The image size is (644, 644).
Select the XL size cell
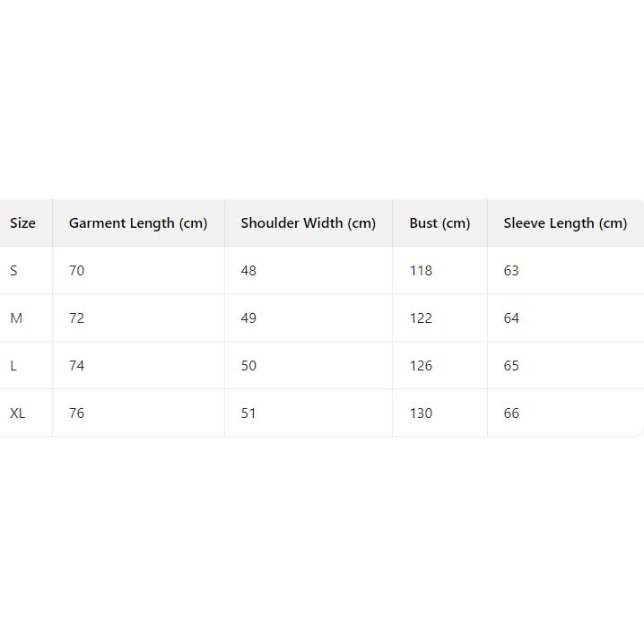pos(18,413)
